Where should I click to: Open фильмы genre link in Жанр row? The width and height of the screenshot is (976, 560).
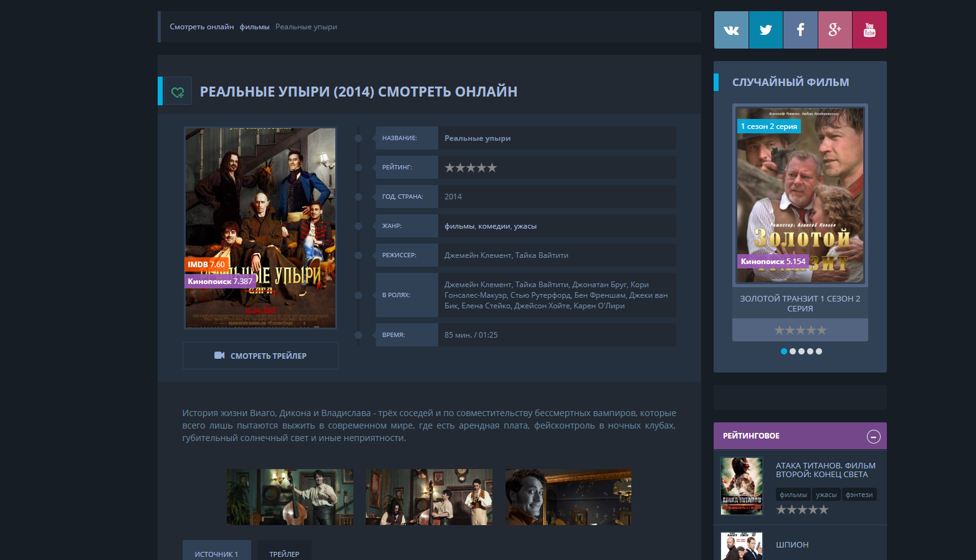459,226
